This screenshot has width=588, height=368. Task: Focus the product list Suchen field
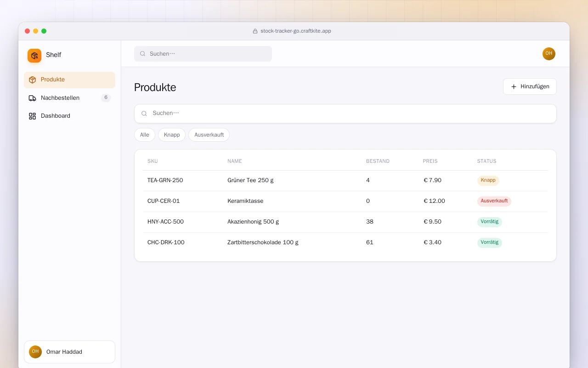click(x=345, y=114)
